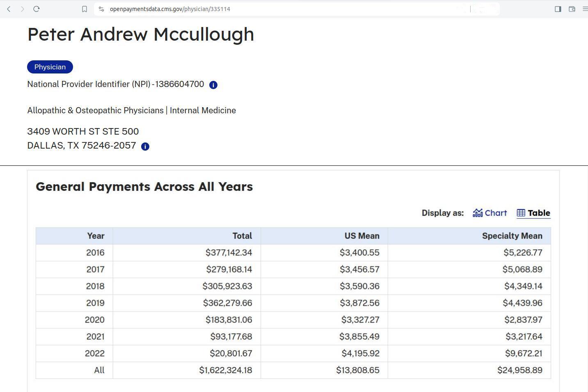Click the Year column header
The height and width of the screenshot is (392, 588).
(x=96, y=236)
